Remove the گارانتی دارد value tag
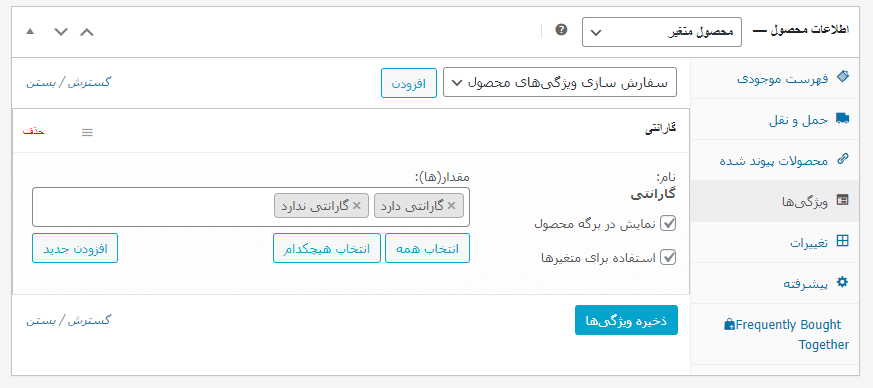Image resolution: width=873 pixels, height=388 pixels. tap(451, 205)
